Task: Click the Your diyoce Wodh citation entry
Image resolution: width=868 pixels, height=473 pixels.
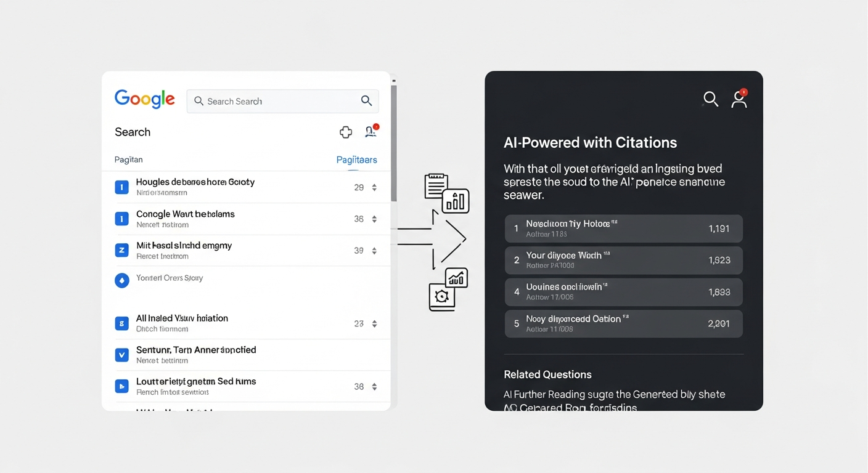Action: [x=623, y=260]
